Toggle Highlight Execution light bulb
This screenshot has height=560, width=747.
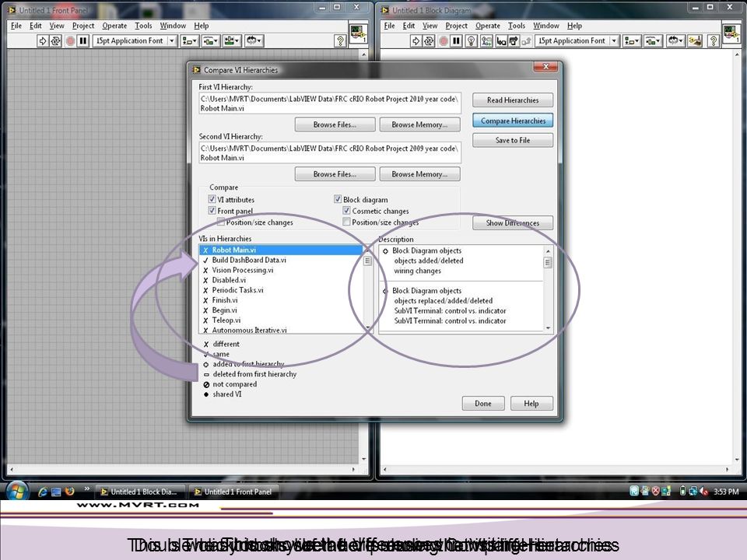tap(471, 41)
